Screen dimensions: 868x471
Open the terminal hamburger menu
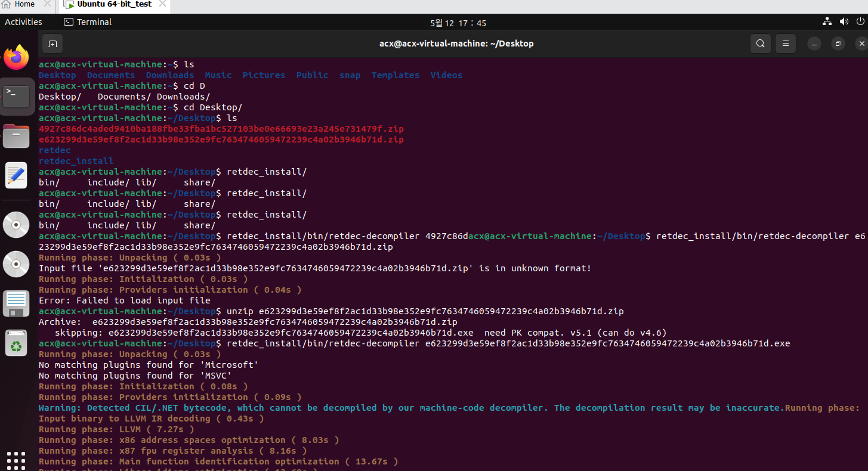click(786, 44)
